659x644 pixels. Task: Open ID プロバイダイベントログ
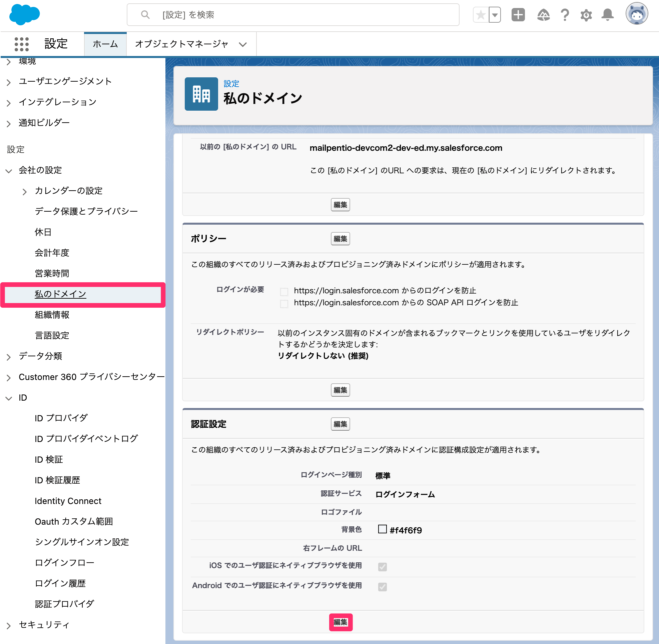86,439
